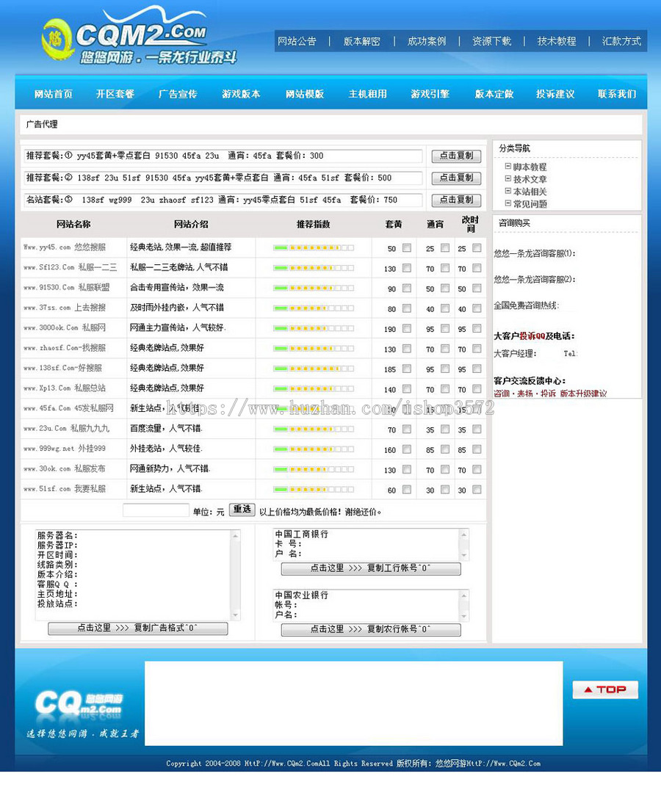
Task: Check the 套黄 box for 37ss.com
Action: (x=407, y=308)
